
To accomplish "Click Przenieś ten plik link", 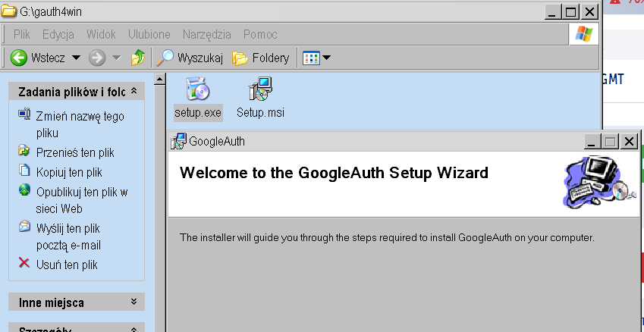I will [x=75, y=152].
